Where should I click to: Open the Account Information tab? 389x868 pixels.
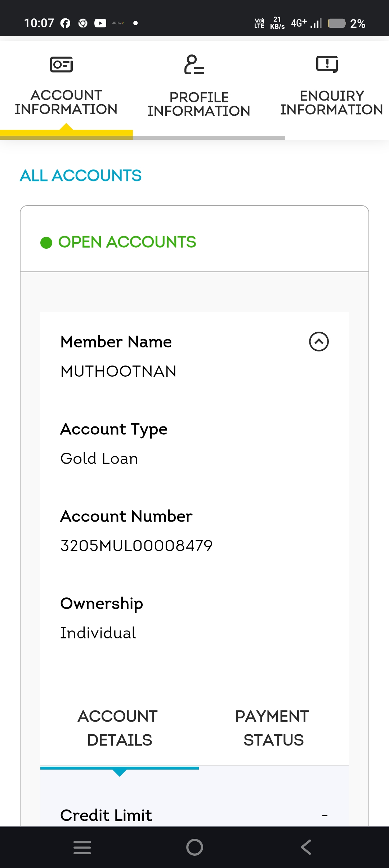(x=66, y=102)
